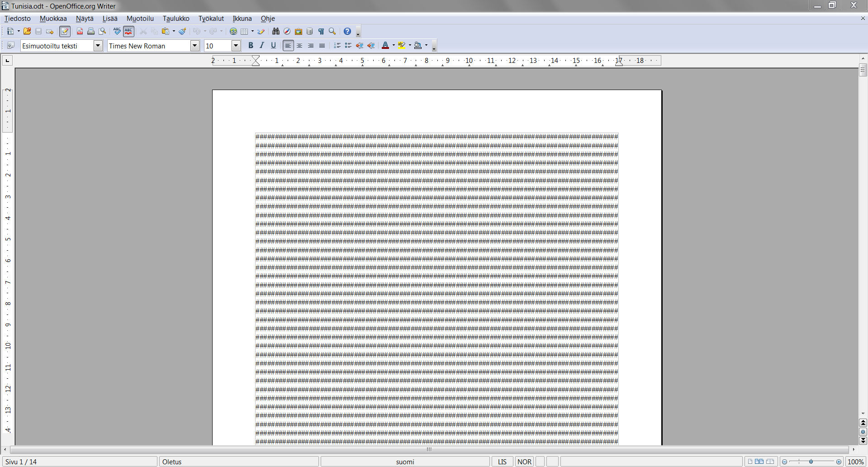Image resolution: width=868 pixels, height=467 pixels.
Task: Click the Bold formatting button
Action: [x=251, y=46]
